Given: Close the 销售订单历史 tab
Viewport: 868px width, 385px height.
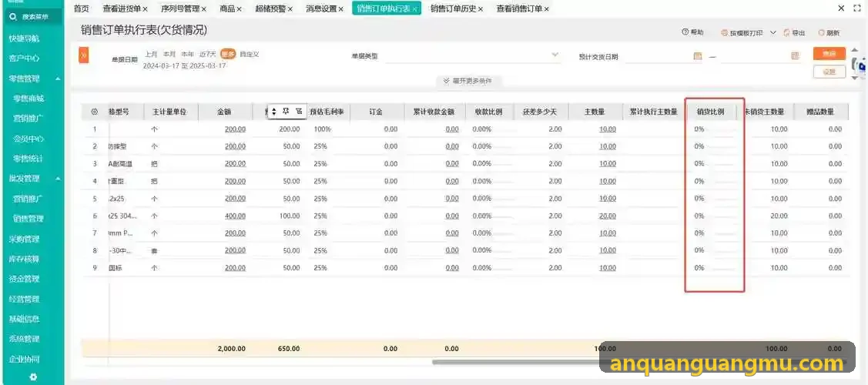Looking at the screenshot, I should pos(481,8).
